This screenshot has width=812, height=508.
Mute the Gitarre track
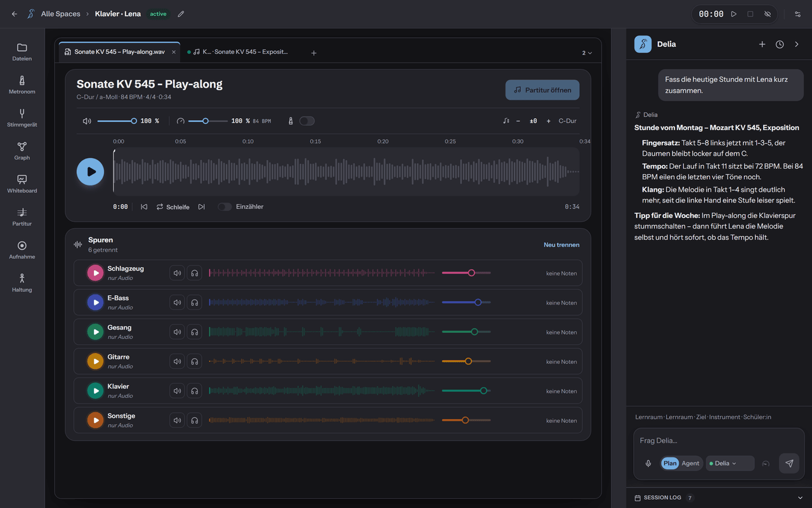[x=177, y=361]
